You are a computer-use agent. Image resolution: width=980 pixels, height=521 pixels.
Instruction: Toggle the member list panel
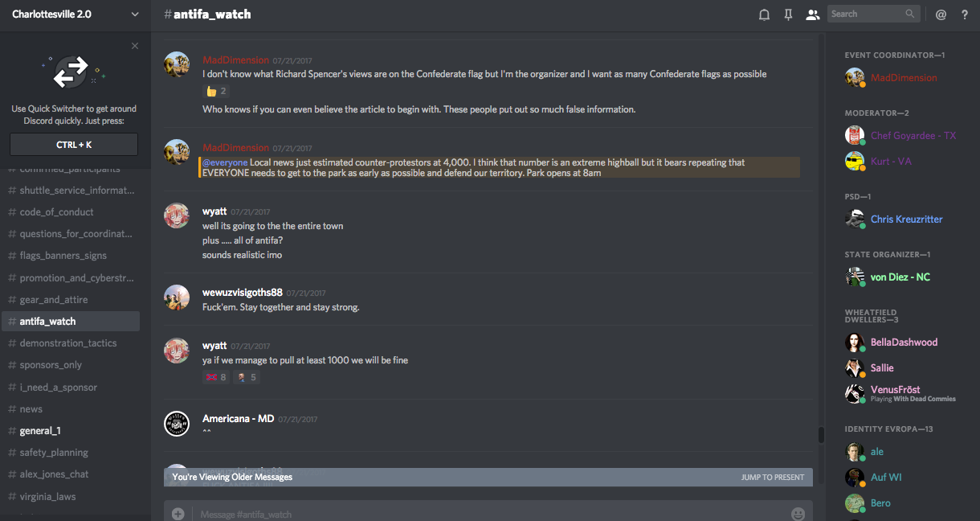(813, 14)
